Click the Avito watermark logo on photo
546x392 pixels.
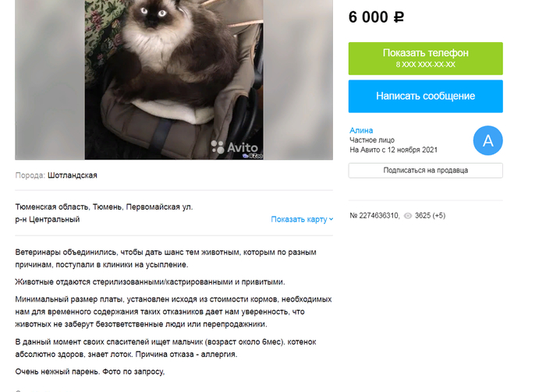tap(234, 147)
